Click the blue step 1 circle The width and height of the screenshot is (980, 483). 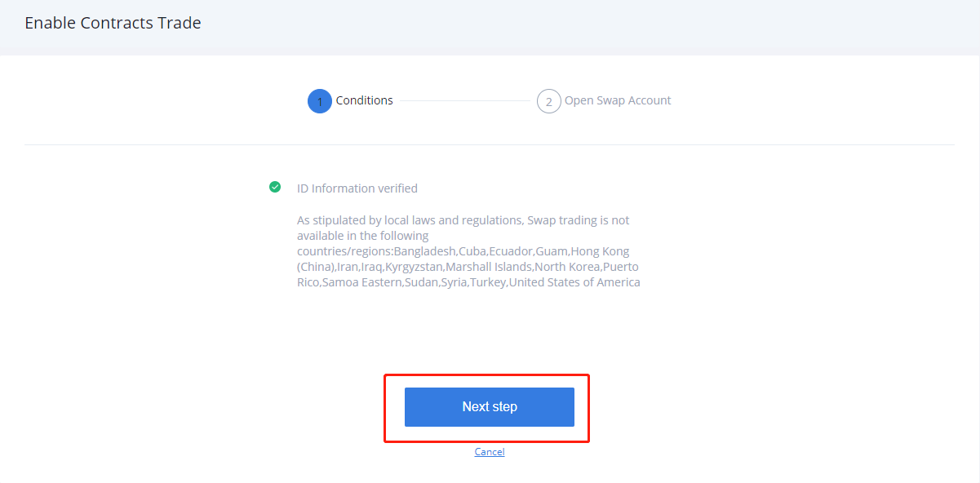320,101
